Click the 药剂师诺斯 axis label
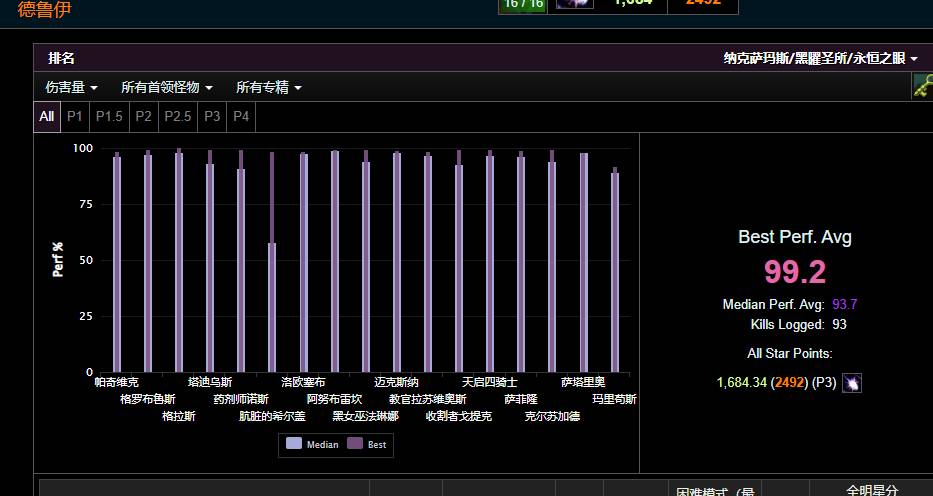 [x=241, y=399]
